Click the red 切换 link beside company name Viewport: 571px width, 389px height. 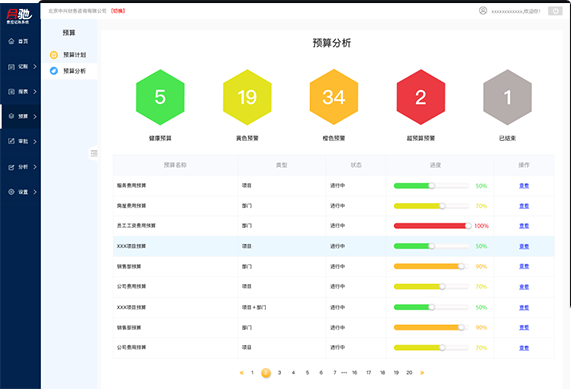point(118,11)
